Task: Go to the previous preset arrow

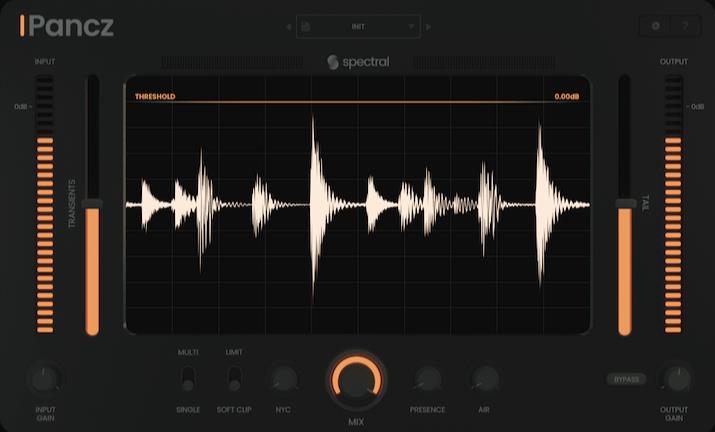Action: (288, 27)
